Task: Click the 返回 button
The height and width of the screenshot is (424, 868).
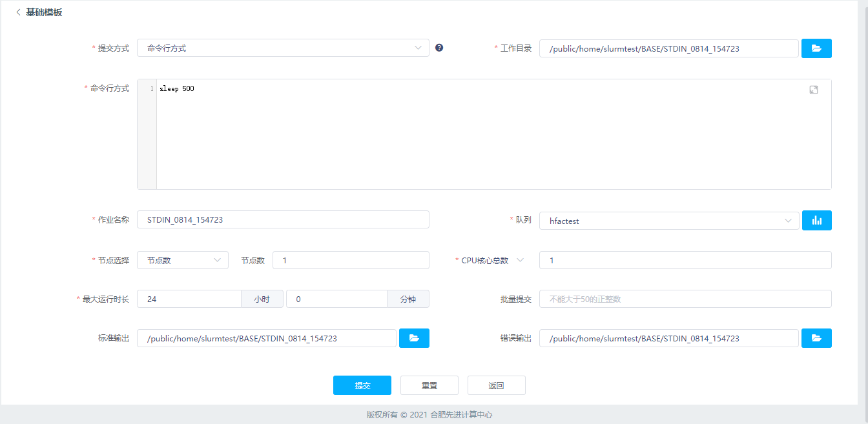Action: (x=496, y=385)
